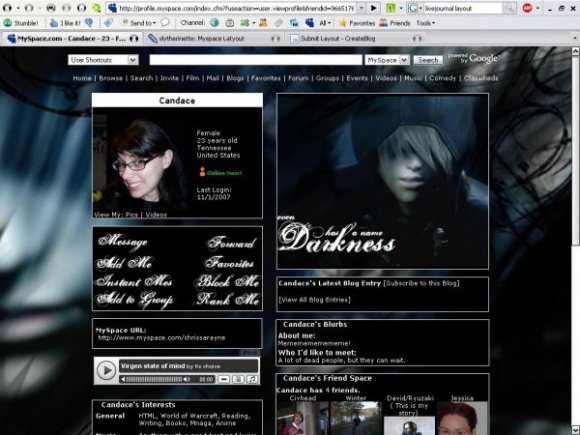Expand address bar history dropdown

click(x=361, y=8)
